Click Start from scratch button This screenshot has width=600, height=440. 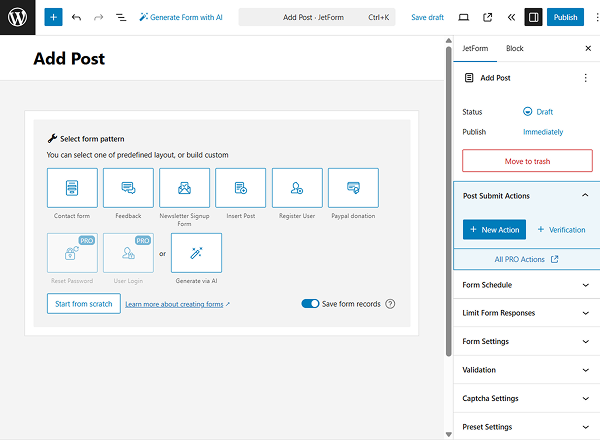pyautogui.click(x=84, y=304)
